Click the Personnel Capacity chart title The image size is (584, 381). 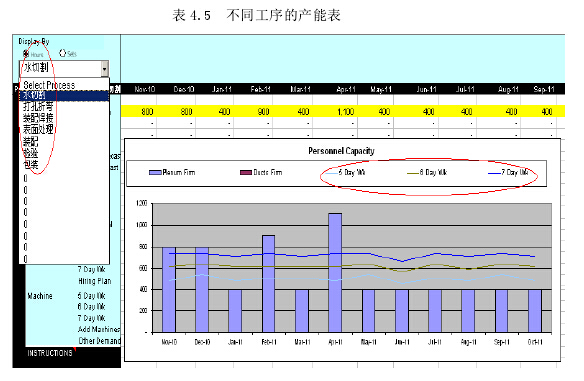[x=341, y=151]
